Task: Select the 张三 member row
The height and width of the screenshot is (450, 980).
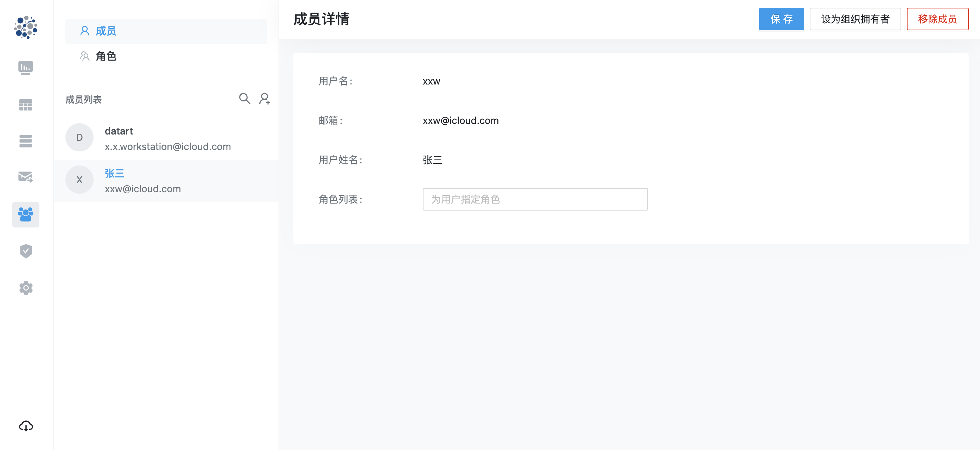Action: 166,181
